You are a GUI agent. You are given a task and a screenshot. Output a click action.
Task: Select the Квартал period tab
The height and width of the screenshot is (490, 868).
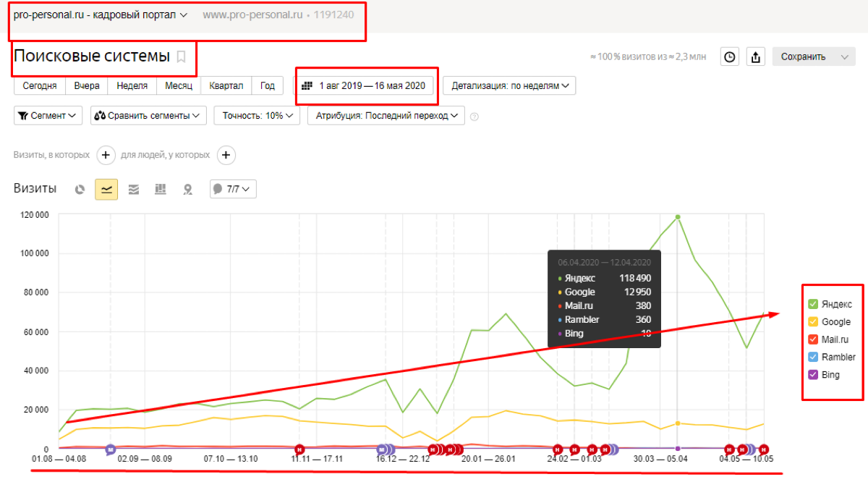226,86
